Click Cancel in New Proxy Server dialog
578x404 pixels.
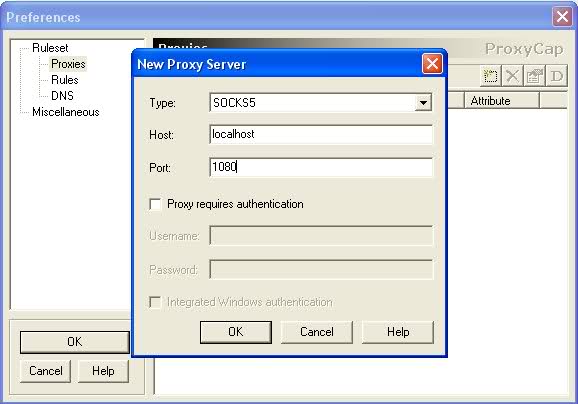pyautogui.click(x=317, y=332)
